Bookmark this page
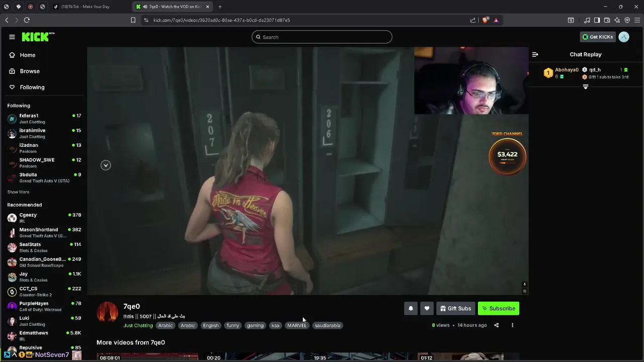This screenshot has height=362, width=644. pos(133,20)
